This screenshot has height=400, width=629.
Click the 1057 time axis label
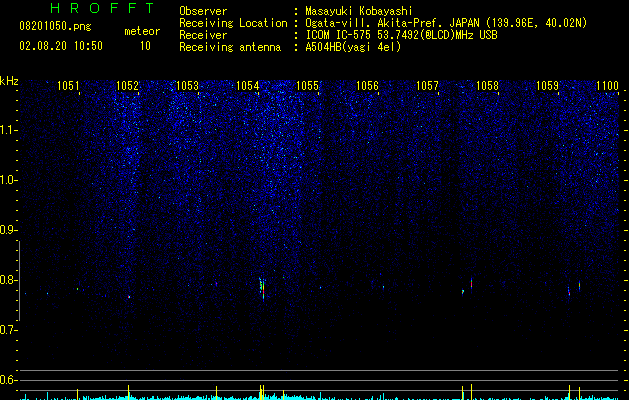(x=427, y=86)
